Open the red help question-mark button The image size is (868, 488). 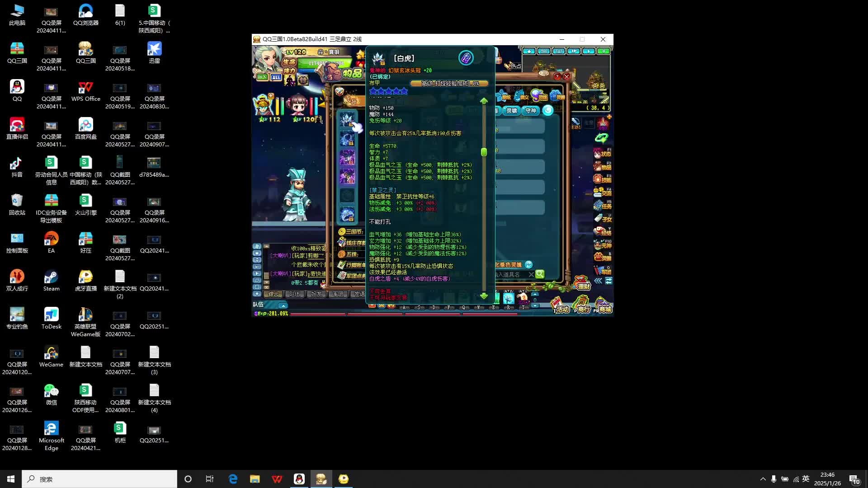(x=557, y=77)
